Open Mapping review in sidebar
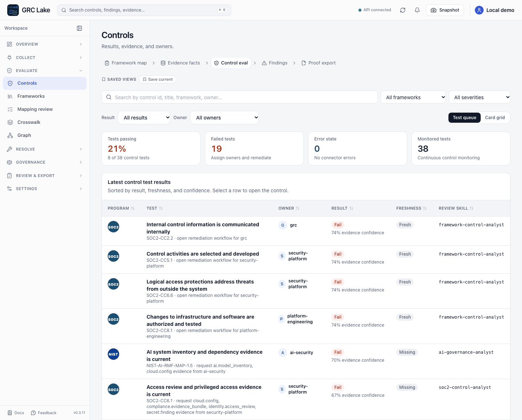The height and width of the screenshot is (420, 522). 45,109
